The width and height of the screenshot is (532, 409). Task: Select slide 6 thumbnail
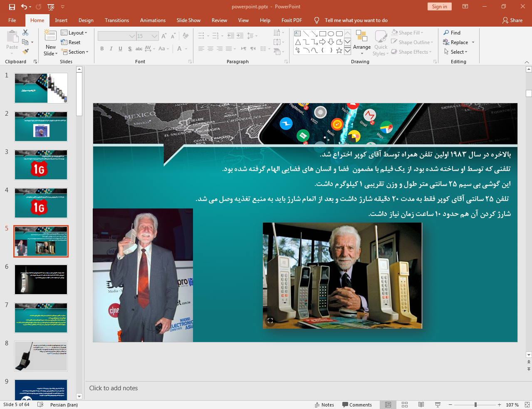click(41, 280)
